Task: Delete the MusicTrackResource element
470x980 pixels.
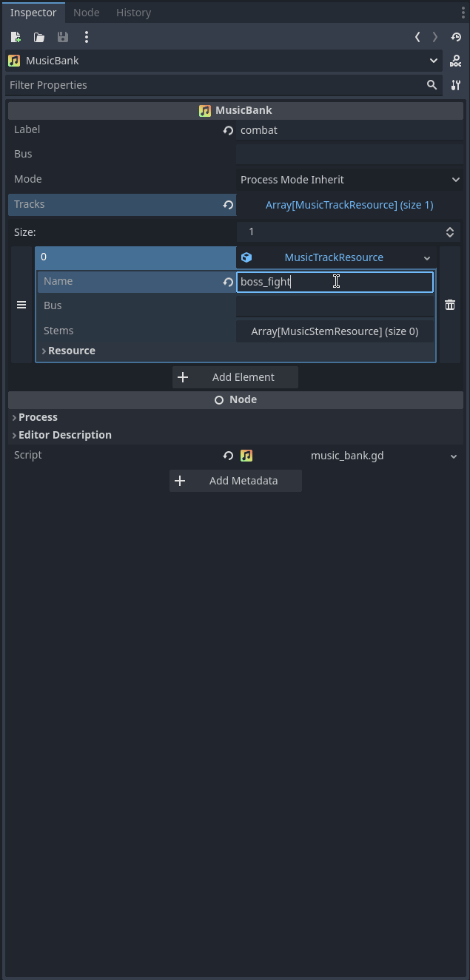Action: click(450, 304)
